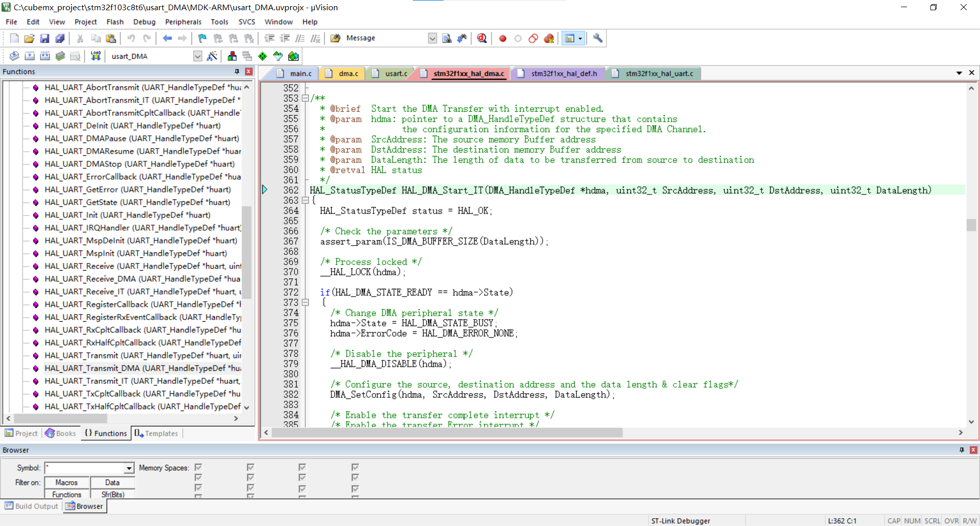Enable the first Memory Spaces checkbox

[198, 467]
